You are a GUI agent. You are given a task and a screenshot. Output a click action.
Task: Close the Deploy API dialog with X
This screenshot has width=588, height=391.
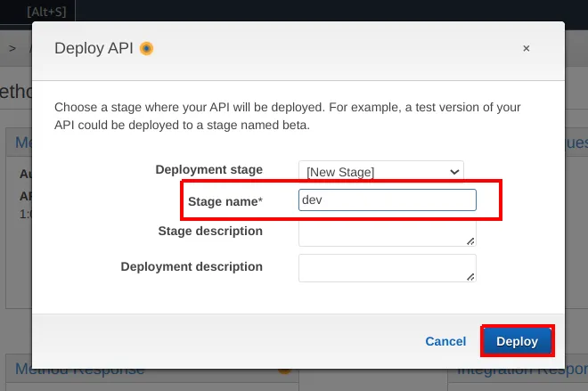[527, 48]
